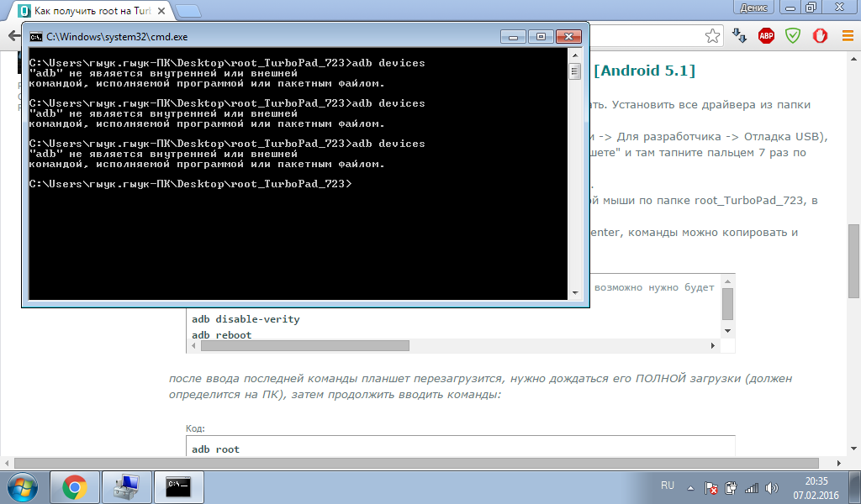Click the "adb disable-verity" code line
Image resolution: width=861 pixels, height=504 pixels.
tap(246, 319)
